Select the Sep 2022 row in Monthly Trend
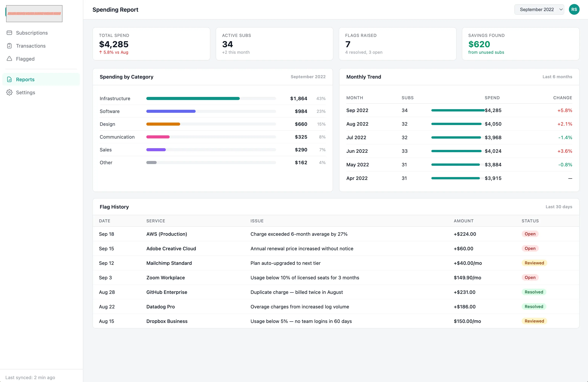 [x=459, y=110]
